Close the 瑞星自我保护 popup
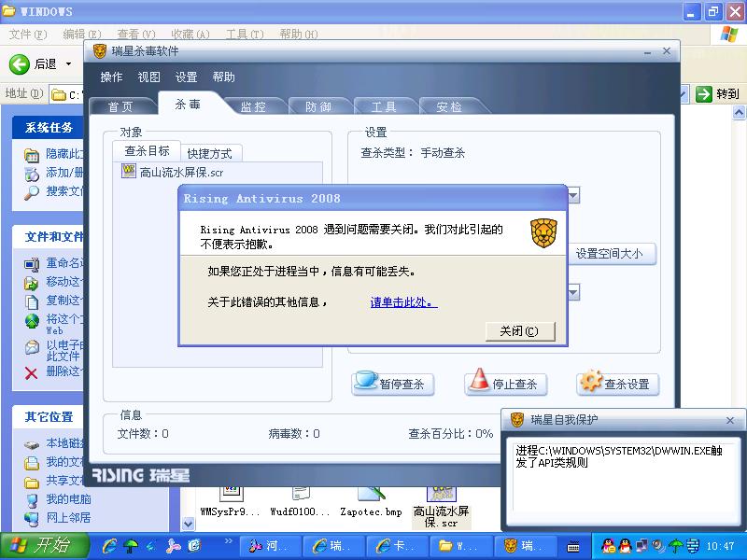The height and width of the screenshot is (560, 747). pyautogui.click(x=730, y=420)
